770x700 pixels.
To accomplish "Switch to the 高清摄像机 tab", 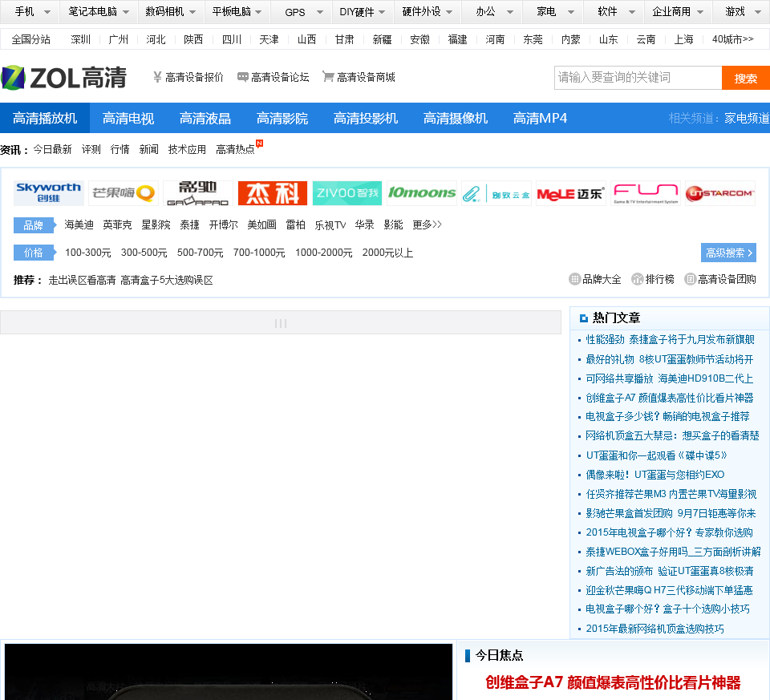I will (456, 118).
